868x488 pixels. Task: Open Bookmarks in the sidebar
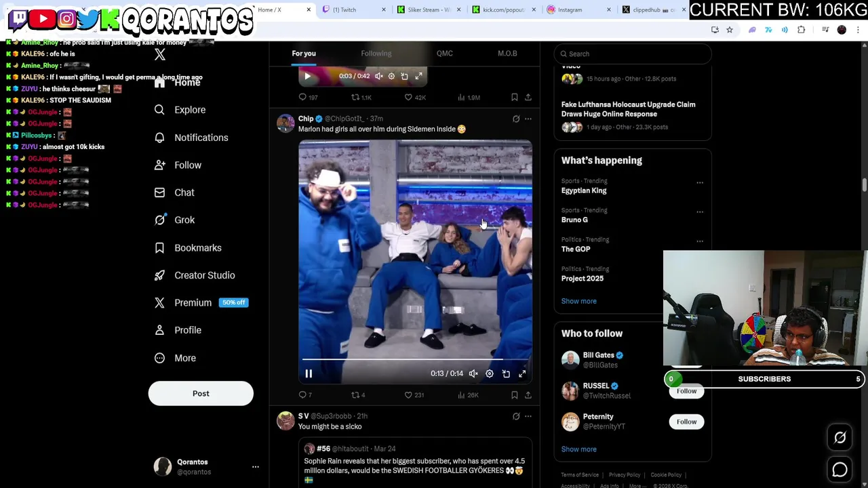pos(188,247)
